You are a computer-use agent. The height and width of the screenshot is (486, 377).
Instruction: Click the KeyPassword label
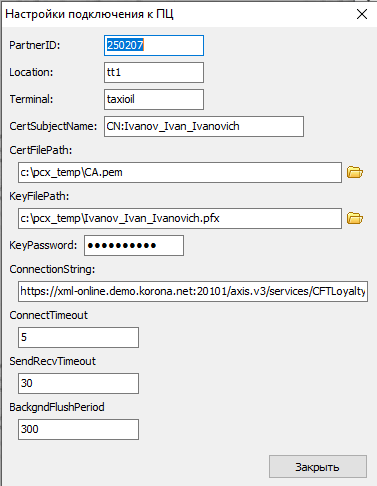[43, 245]
